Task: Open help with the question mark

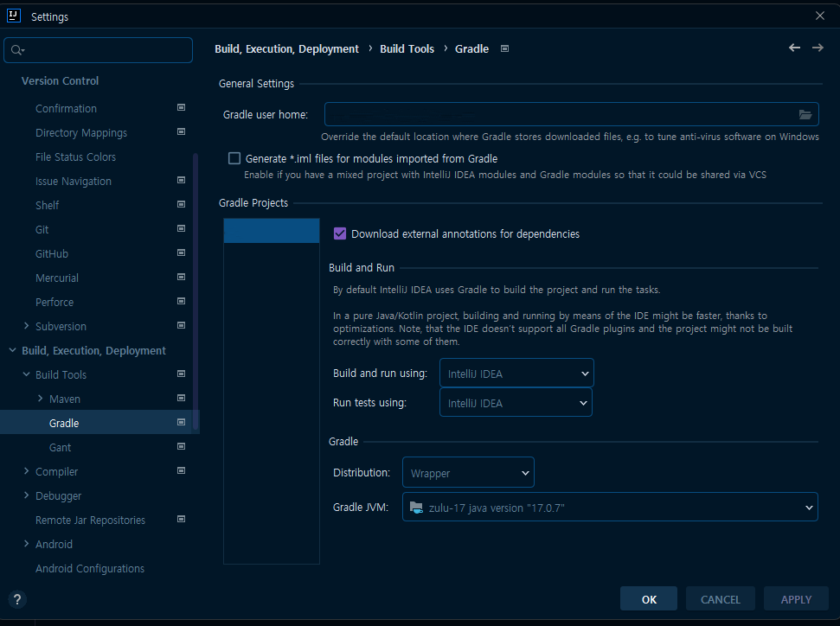Action: [17, 599]
